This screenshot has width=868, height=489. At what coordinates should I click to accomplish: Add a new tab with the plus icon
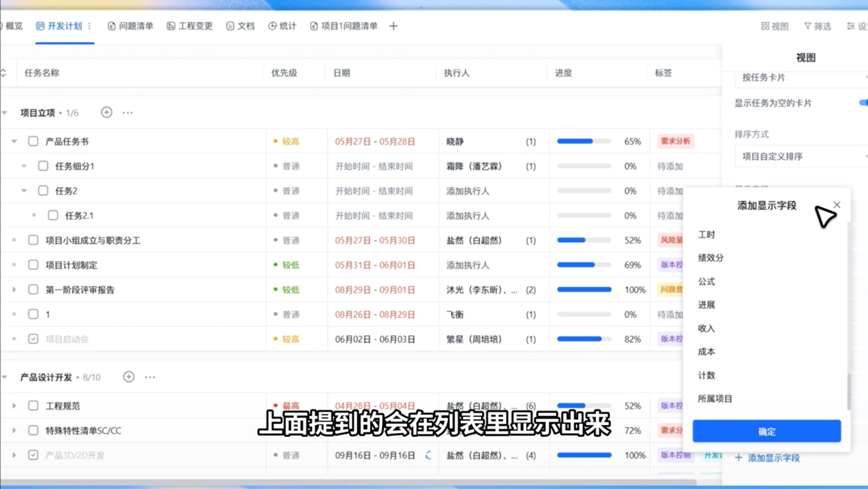tap(393, 26)
